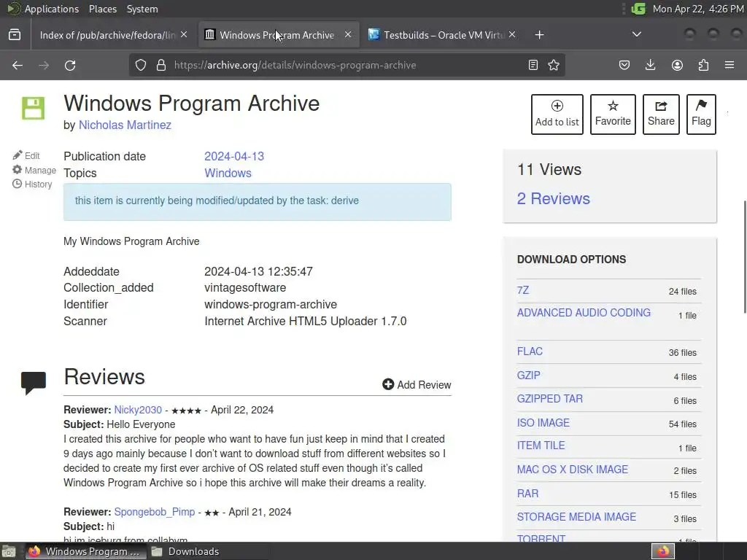Click the clock showing Mon Apr 22
Screen dimensions: 747x560
coord(698,9)
